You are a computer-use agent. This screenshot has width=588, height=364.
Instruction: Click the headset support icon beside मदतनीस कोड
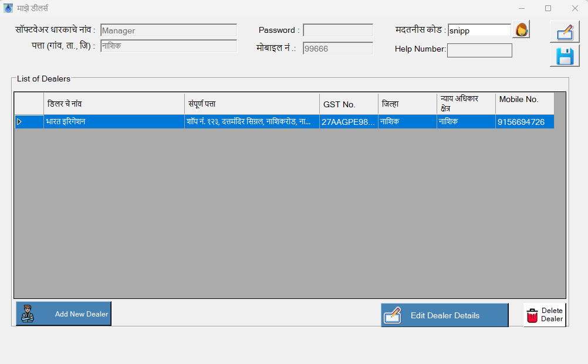click(x=521, y=29)
